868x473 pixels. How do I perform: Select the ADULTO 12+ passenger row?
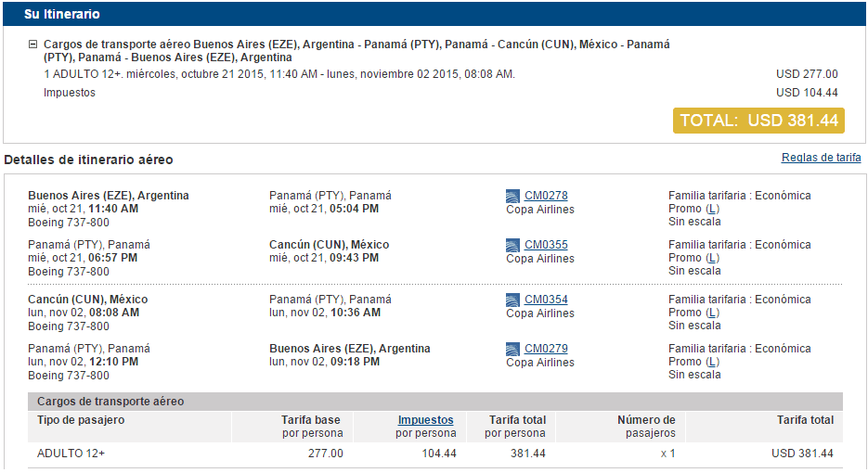tap(435, 454)
